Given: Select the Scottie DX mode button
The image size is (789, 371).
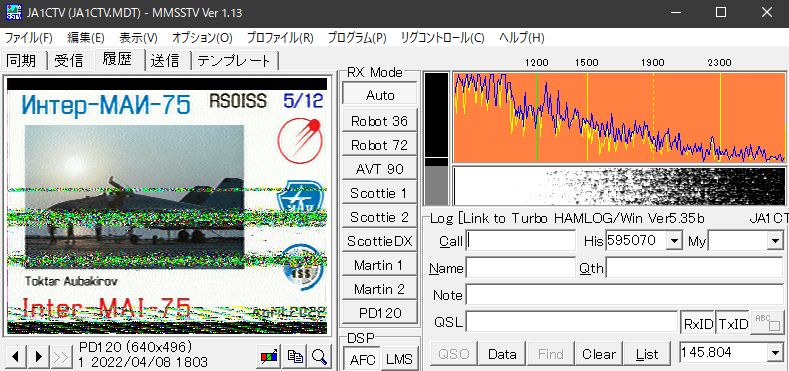Looking at the screenshot, I should click(380, 241).
